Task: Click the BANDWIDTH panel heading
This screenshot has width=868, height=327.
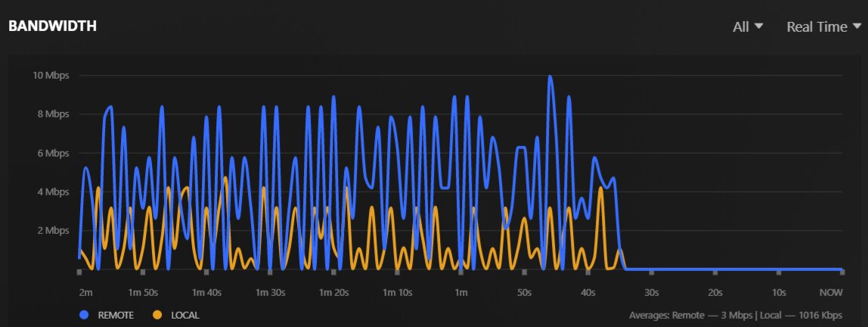Action: [x=53, y=26]
